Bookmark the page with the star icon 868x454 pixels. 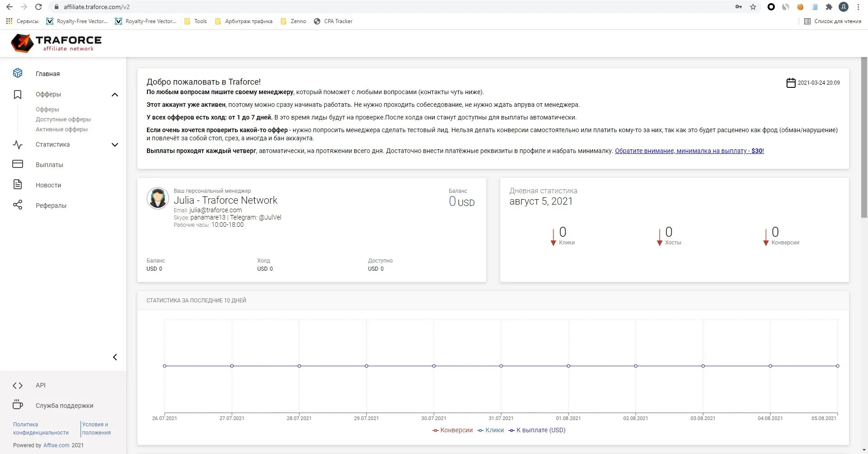pos(753,7)
